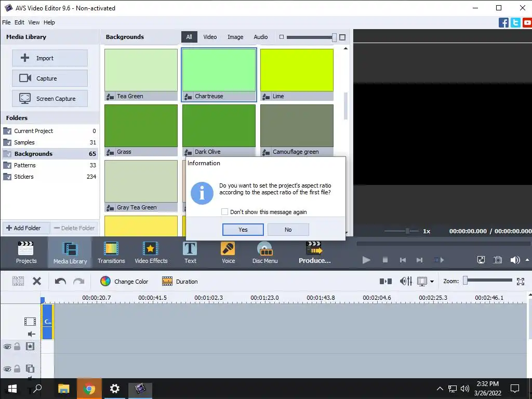Select the Lime background thumbnail
Viewport: 532px width, 399px height.
pos(297,75)
